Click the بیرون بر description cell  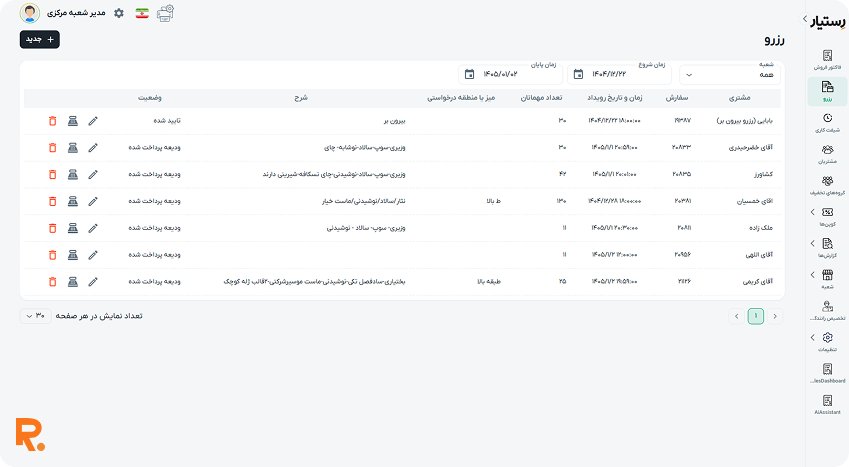(394, 121)
